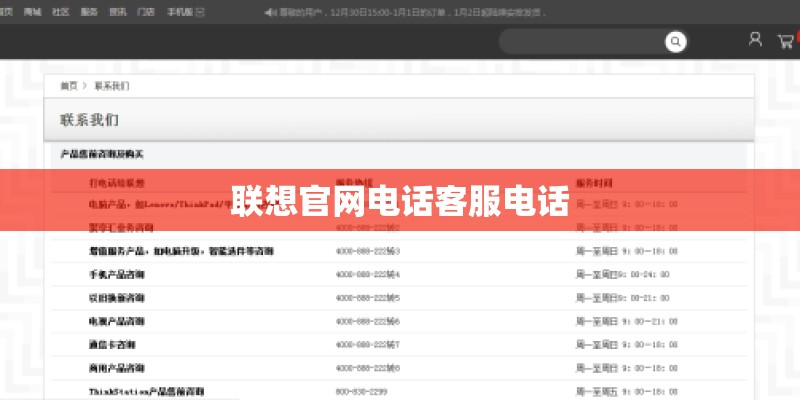Click the announcement speaker icon
This screenshot has width=800, height=400.
pyautogui.click(x=270, y=12)
